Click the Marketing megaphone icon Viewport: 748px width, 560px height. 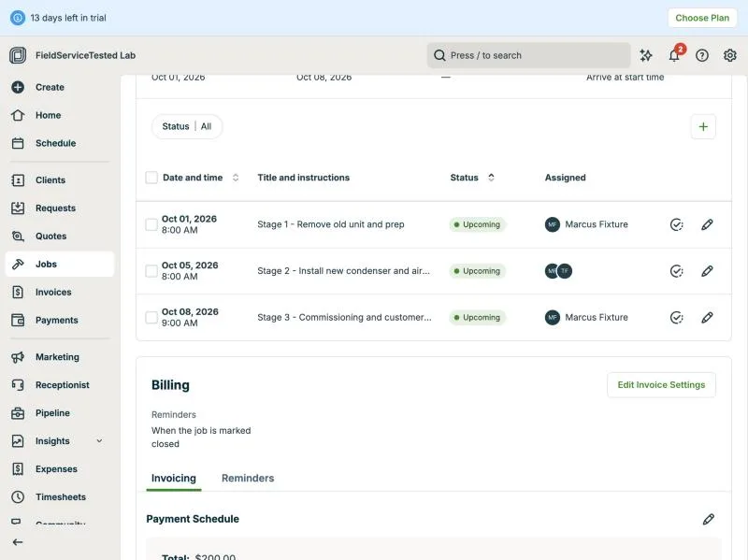click(18, 357)
